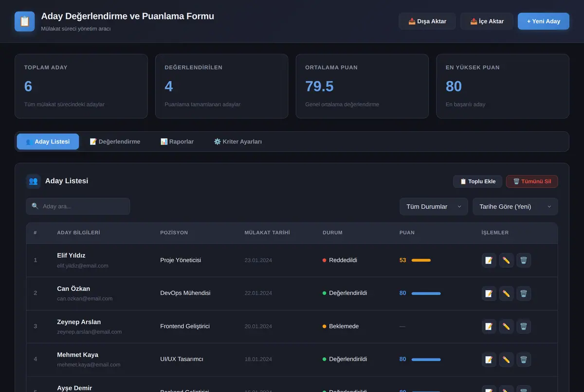This screenshot has height=392, width=584.
Task: Click the Reddedildi status for Elif Yıldız
Action: (x=340, y=260)
